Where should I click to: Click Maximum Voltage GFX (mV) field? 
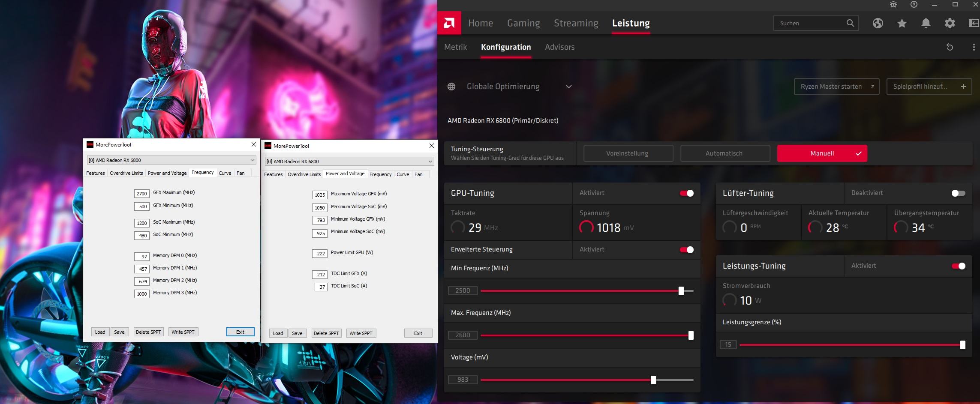[x=319, y=195]
